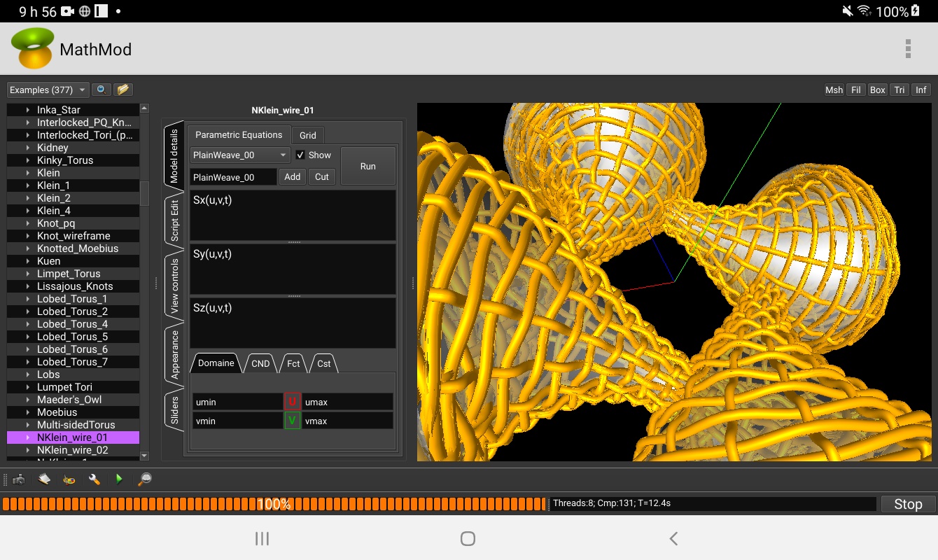Switch to the Grid tab
Image resolution: width=938 pixels, height=560 pixels.
tap(307, 135)
